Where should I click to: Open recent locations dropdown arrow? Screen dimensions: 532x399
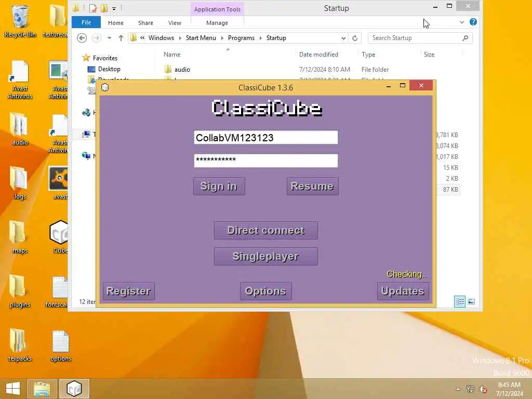coord(109,38)
